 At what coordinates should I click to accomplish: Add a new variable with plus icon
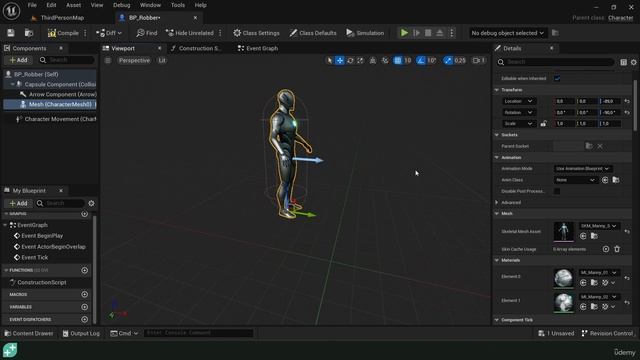(84, 307)
